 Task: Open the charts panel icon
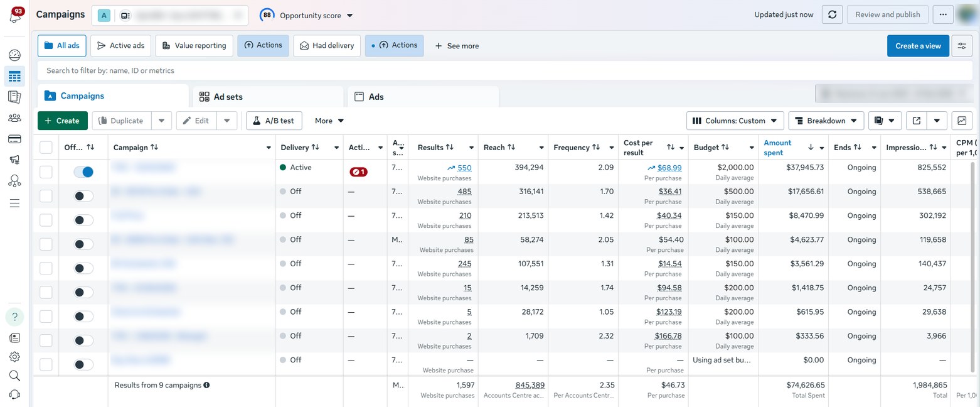click(x=962, y=121)
